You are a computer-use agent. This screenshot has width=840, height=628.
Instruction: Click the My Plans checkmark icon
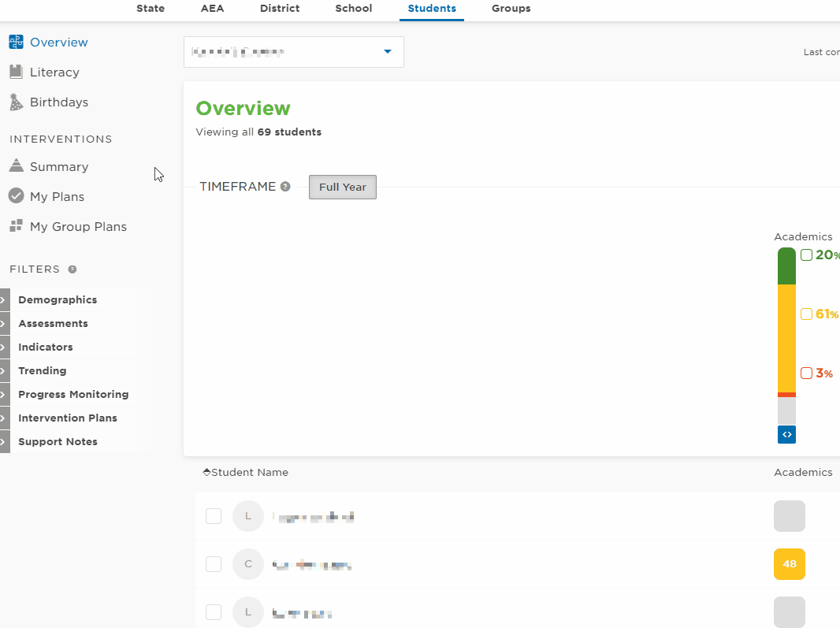click(x=16, y=196)
